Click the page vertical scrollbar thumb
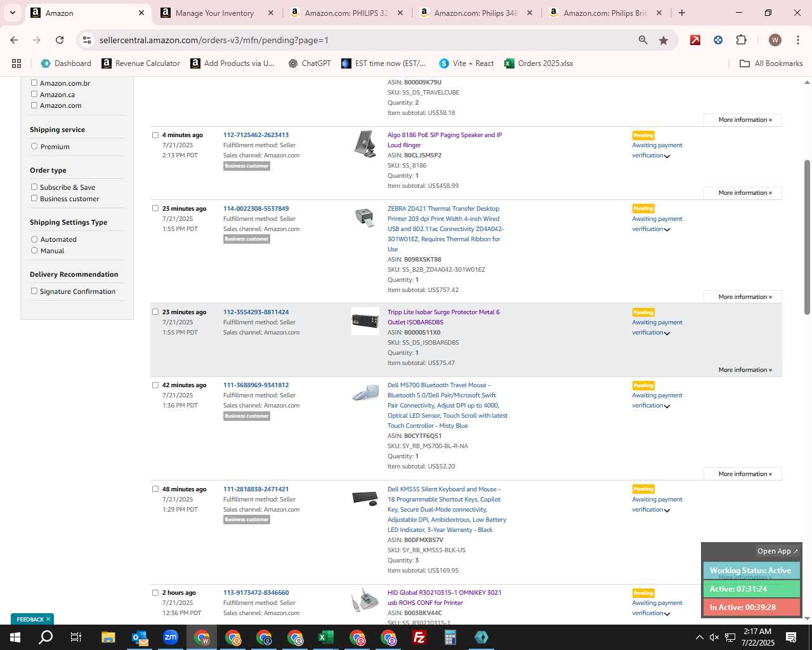 tap(807, 237)
